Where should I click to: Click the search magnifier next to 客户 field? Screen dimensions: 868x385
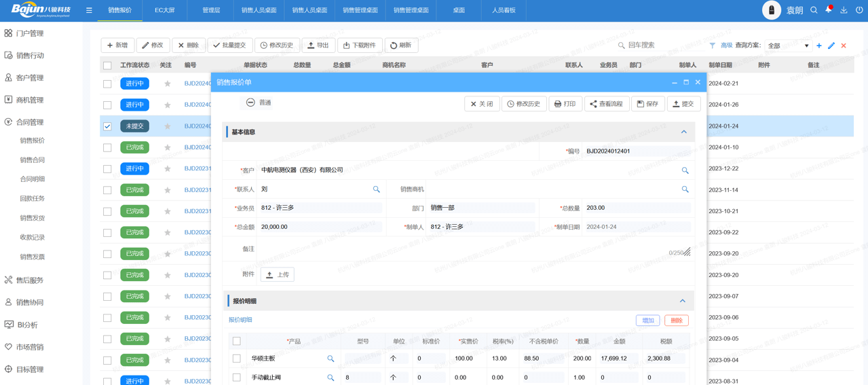[685, 170]
